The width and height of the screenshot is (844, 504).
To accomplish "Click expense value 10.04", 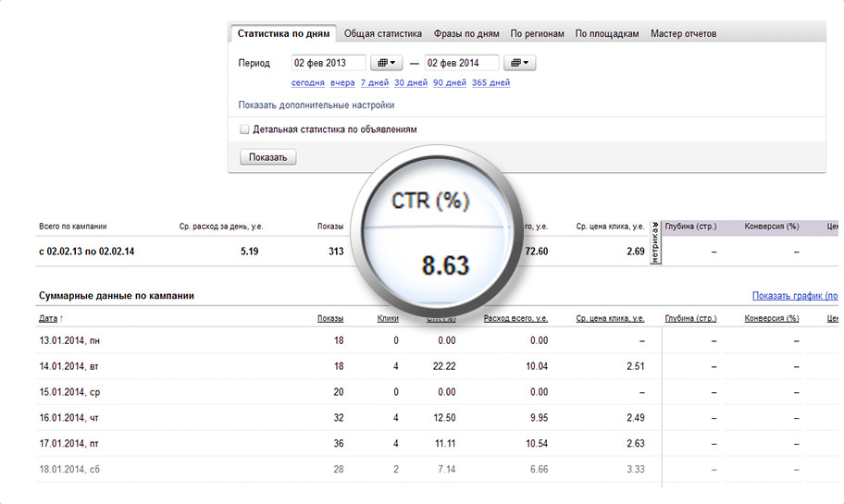I will coord(537,366).
